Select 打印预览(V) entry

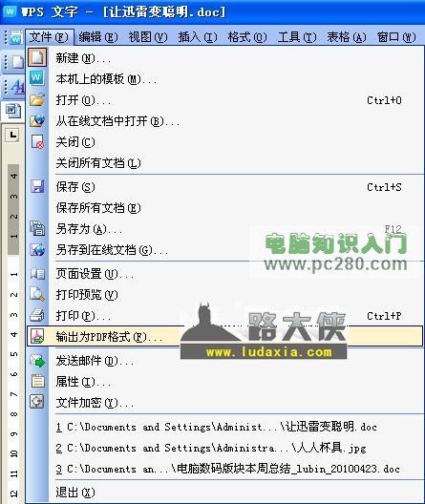225,294
